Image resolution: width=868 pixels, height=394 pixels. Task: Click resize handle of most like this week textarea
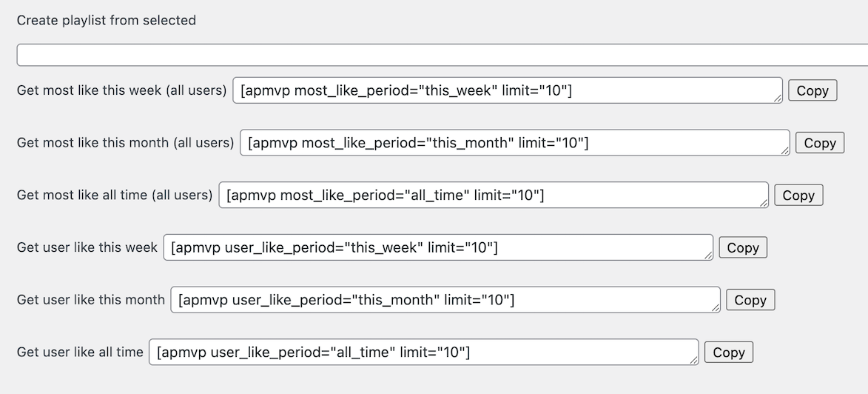777,98
